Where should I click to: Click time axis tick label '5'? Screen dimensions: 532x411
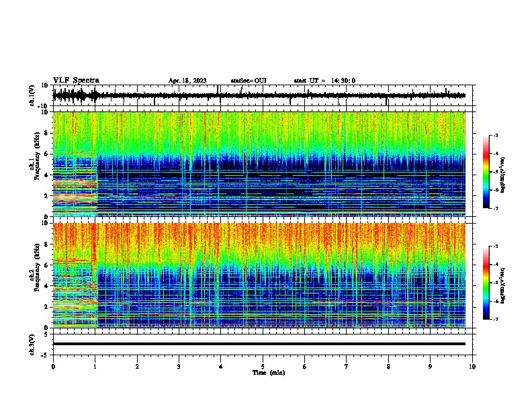[x=263, y=367]
